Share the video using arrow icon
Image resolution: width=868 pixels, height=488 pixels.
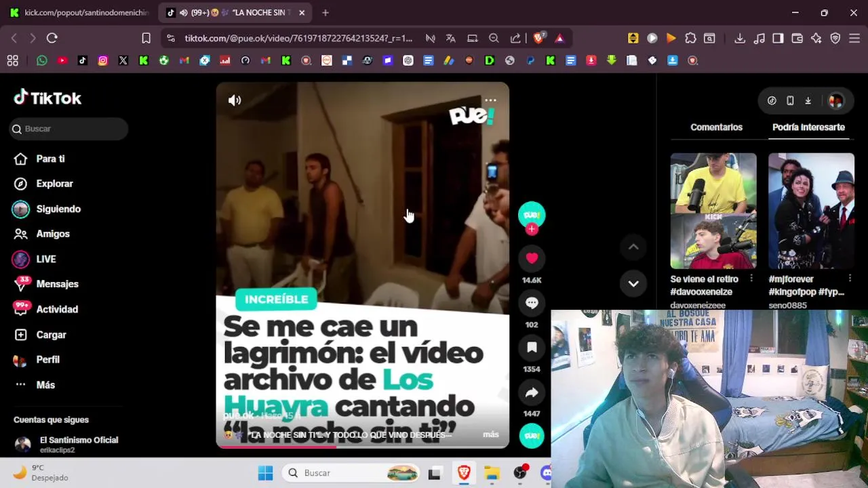coord(532,392)
